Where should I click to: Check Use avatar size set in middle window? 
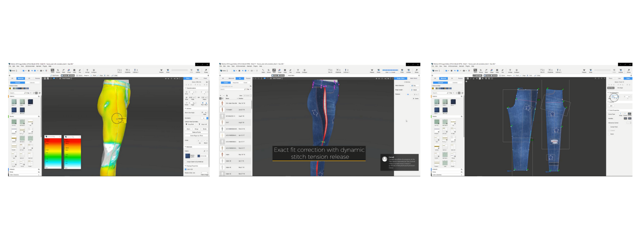[220, 86]
